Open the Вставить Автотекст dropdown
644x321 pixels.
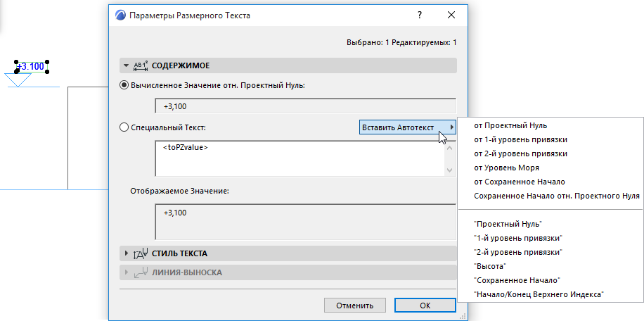click(408, 127)
